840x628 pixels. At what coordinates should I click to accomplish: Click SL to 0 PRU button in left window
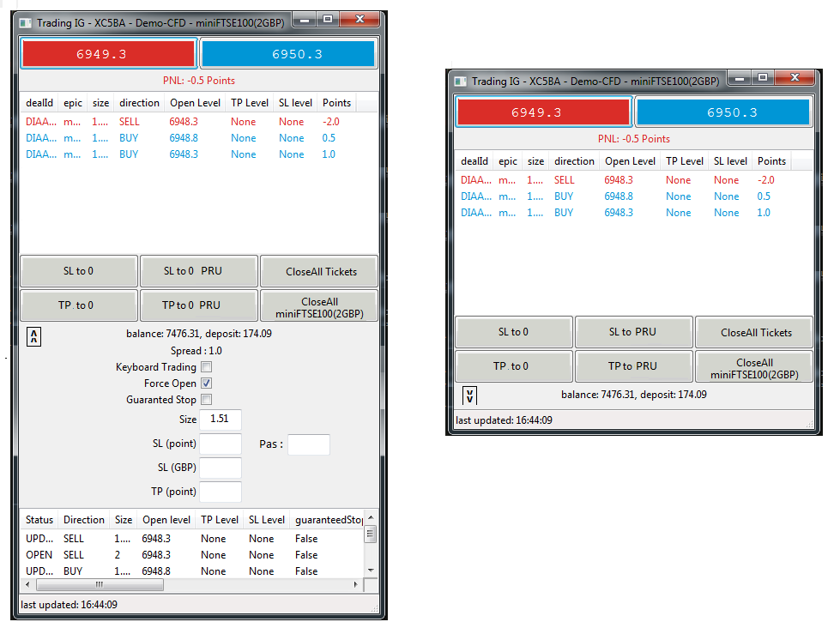coord(199,271)
